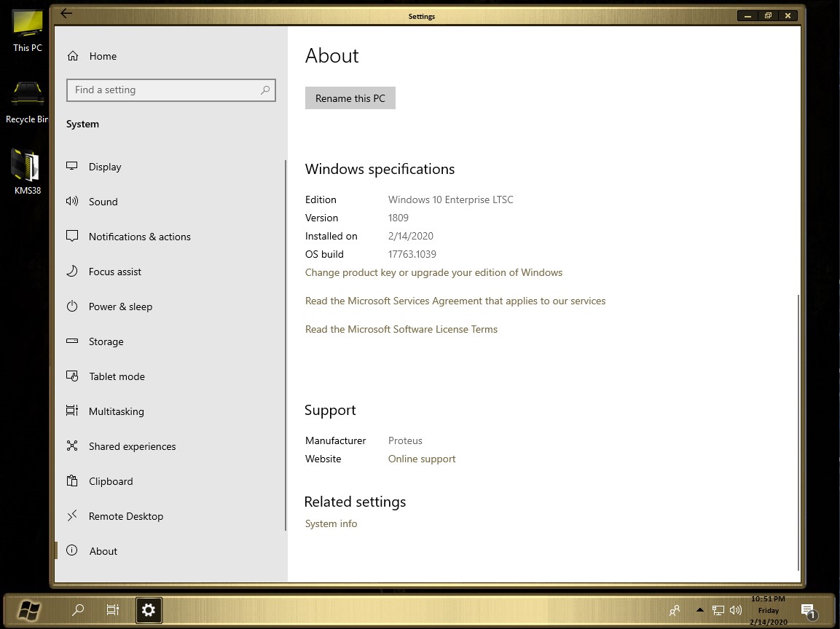
Task: Click the sidebar vertical scrollbar
Action: 286,345
